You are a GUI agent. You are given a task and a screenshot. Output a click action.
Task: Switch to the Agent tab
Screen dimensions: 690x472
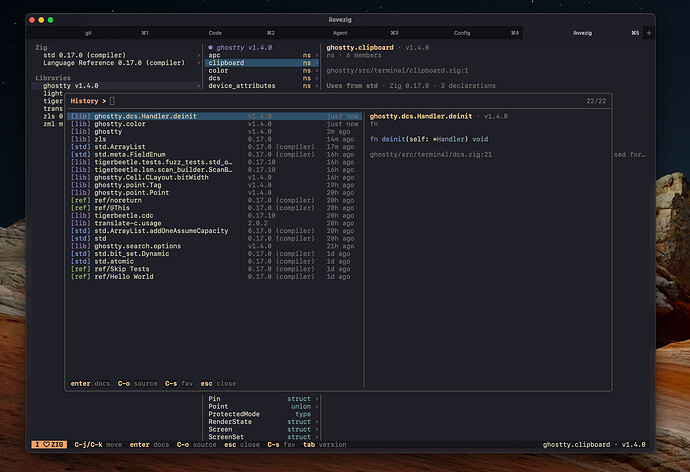340,33
